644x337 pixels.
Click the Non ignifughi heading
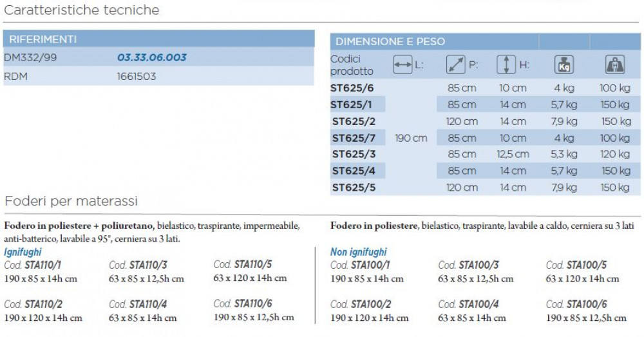359,252
